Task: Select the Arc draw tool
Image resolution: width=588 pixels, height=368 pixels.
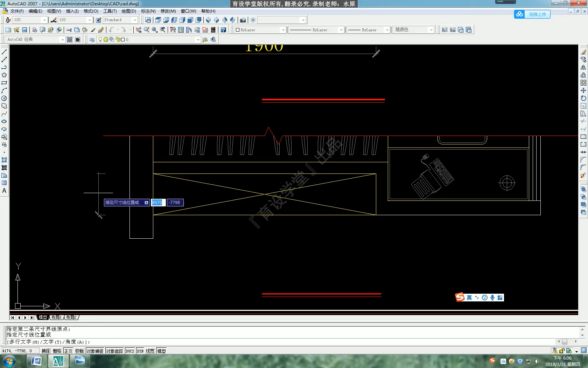Action: (4, 90)
